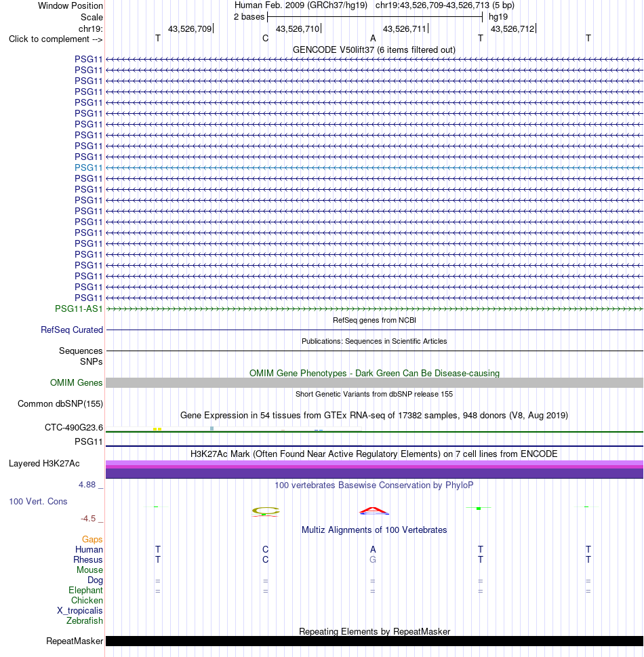Select the X_tropicalis alignment row label
This screenshot has width=644, height=657.
pos(79,610)
